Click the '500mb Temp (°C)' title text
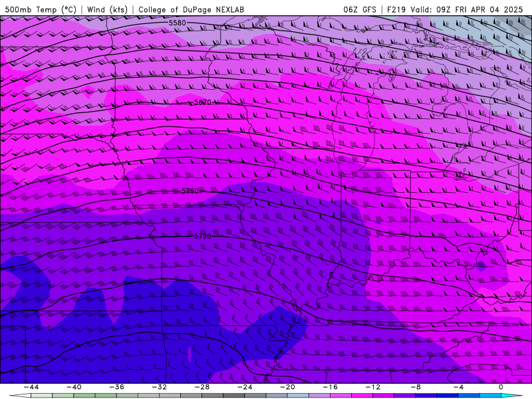Viewport: 532px width, 399px height. [x=41, y=9]
